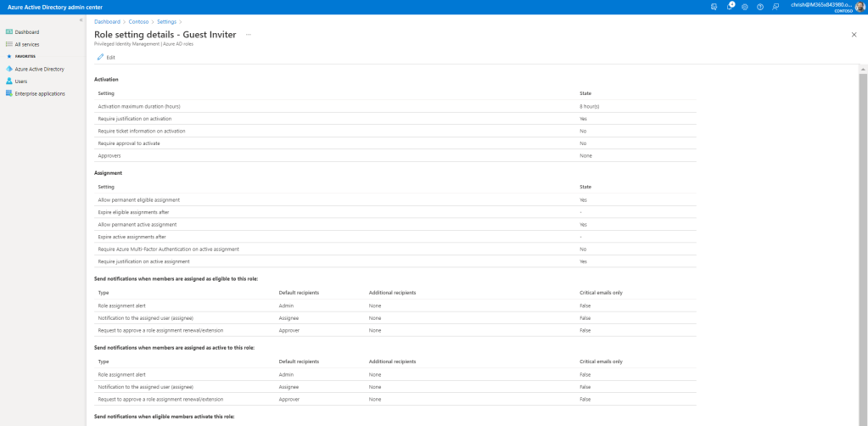Open the feedback icon in header
The image size is (868, 426).
[x=776, y=7]
